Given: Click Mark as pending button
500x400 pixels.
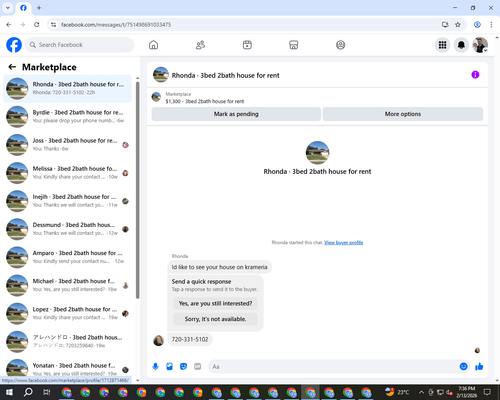Looking at the screenshot, I should (236, 114).
